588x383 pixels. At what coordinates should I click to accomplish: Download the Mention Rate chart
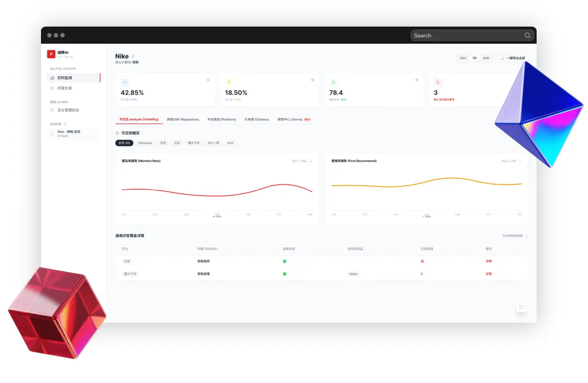pos(310,161)
